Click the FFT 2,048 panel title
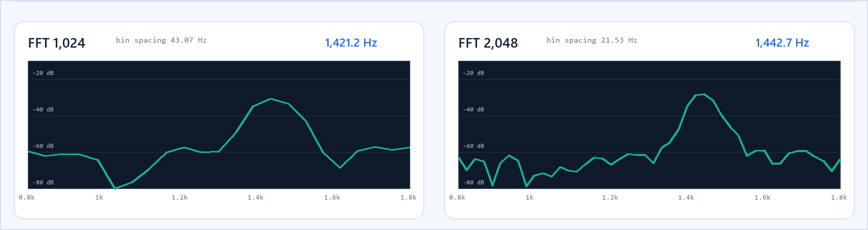The image size is (868, 230). (488, 43)
